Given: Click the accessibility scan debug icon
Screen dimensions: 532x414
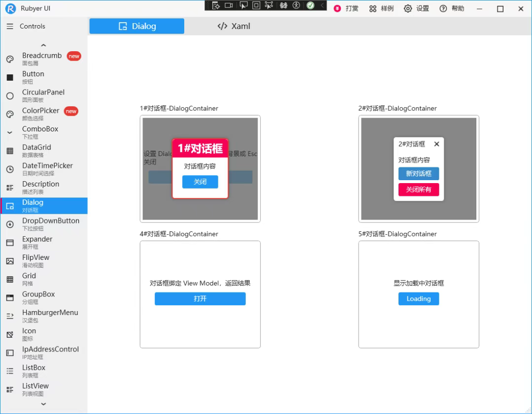Looking at the screenshot, I should tap(296, 5).
